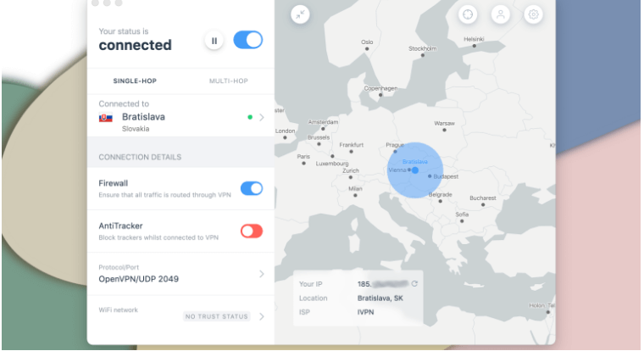Click the Slovakia flag icon
The width and height of the screenshot is (644, 351).
[x=106, y=118]
